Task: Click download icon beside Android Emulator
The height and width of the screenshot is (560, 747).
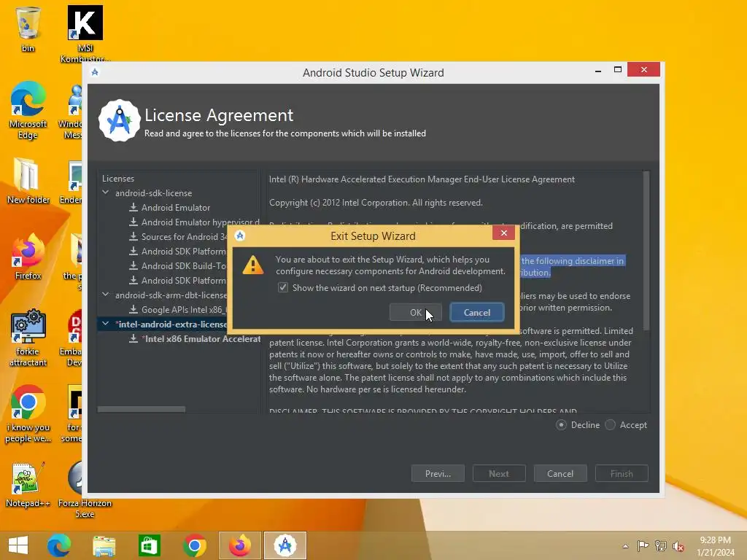Action: click(x=133, y=207)
